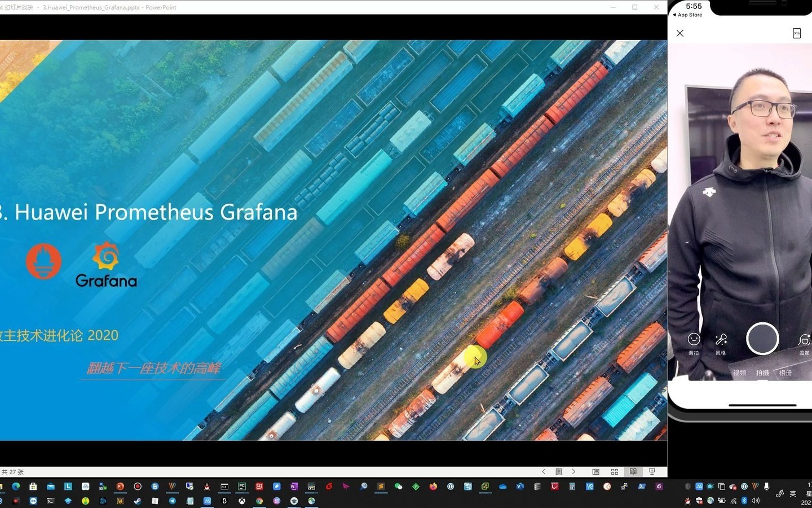
Task: Go to next slide arrow in status bar
Action: 573,472
